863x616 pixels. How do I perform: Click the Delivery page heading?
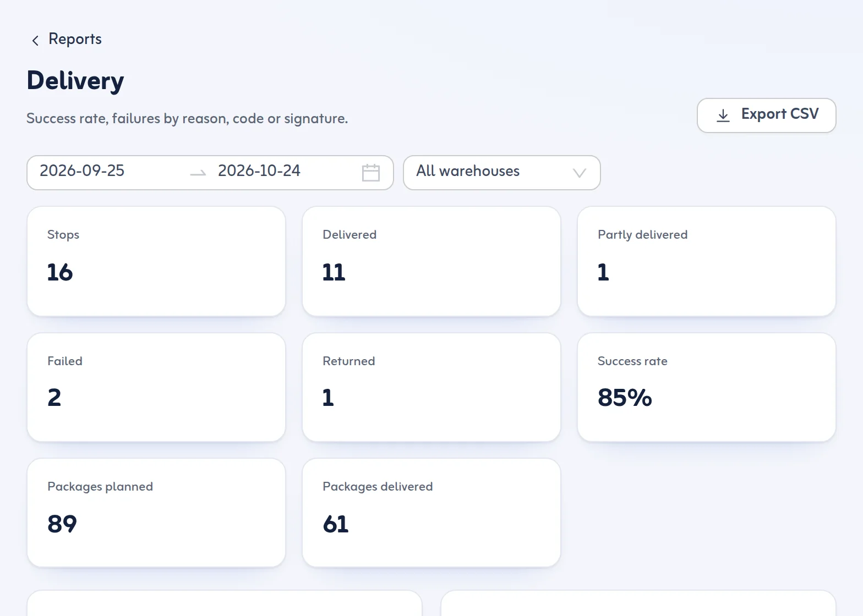click(75, 81)
